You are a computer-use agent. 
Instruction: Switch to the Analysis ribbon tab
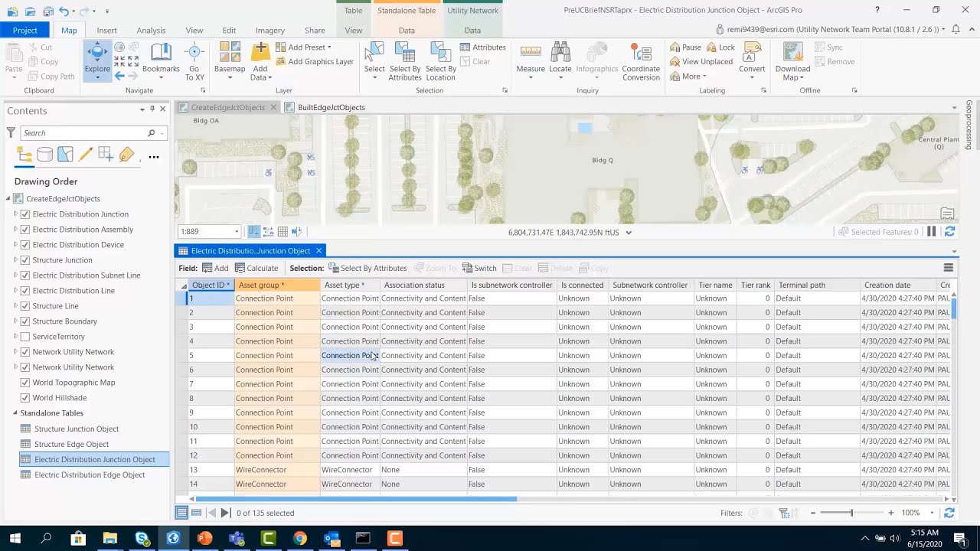pyautogui.click(x=151, y=30)
